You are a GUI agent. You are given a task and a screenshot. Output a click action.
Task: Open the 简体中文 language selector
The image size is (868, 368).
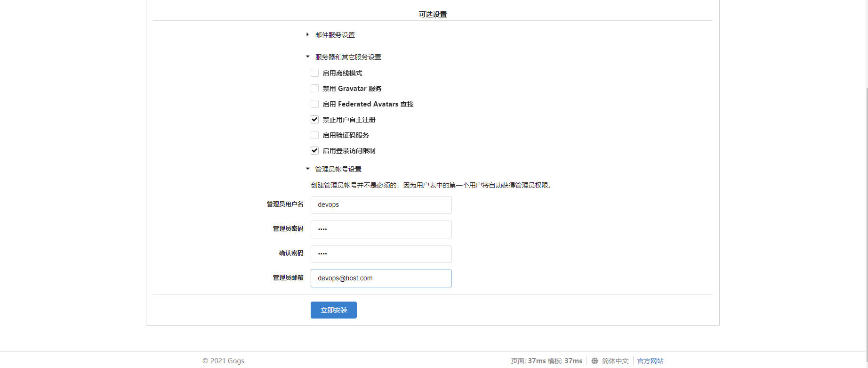click(x=615, y=361)
